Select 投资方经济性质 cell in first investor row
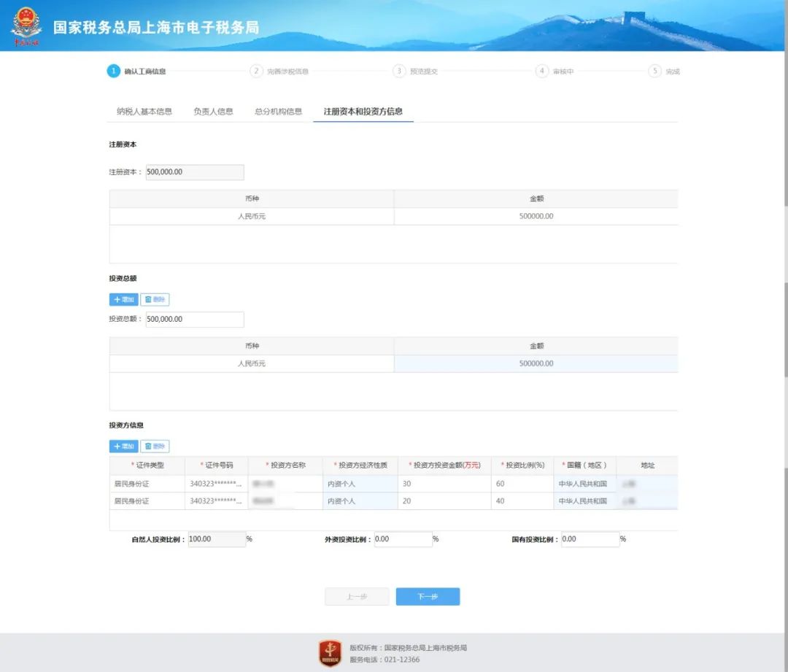The width and height of the screenshot is (788, 672). (360, 484)
